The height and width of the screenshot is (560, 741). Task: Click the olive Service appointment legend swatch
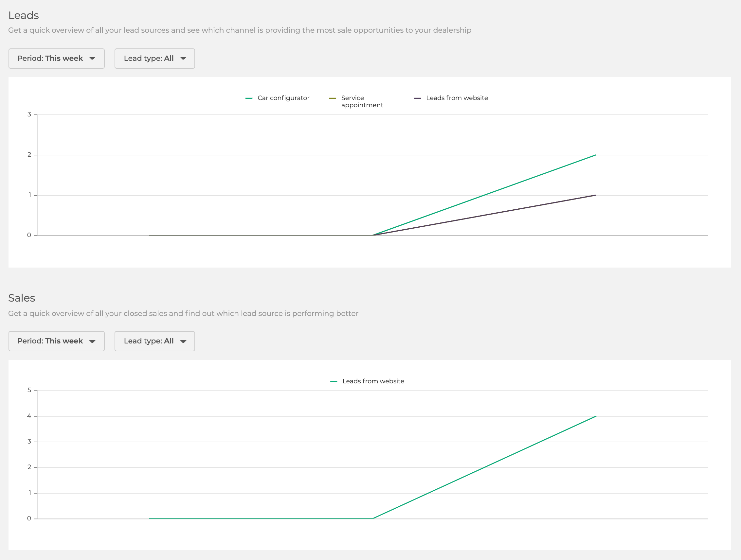(332, 98)
